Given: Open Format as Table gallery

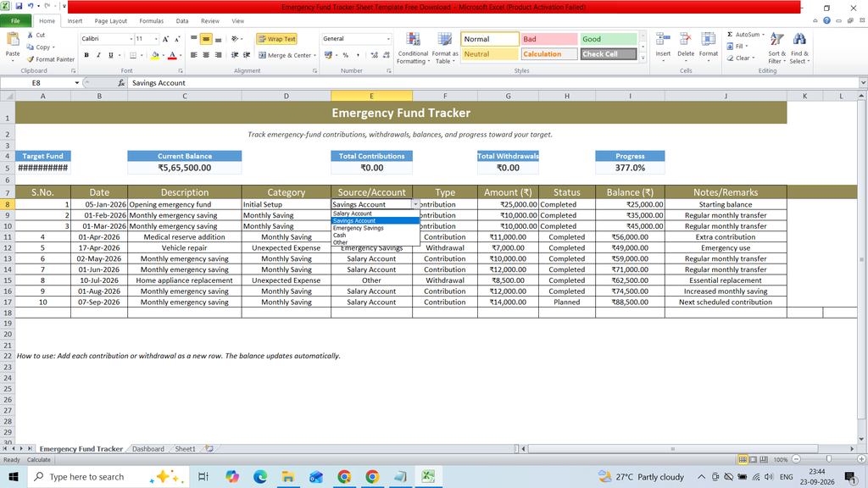Looking at the screenshot, I should 444,48.
